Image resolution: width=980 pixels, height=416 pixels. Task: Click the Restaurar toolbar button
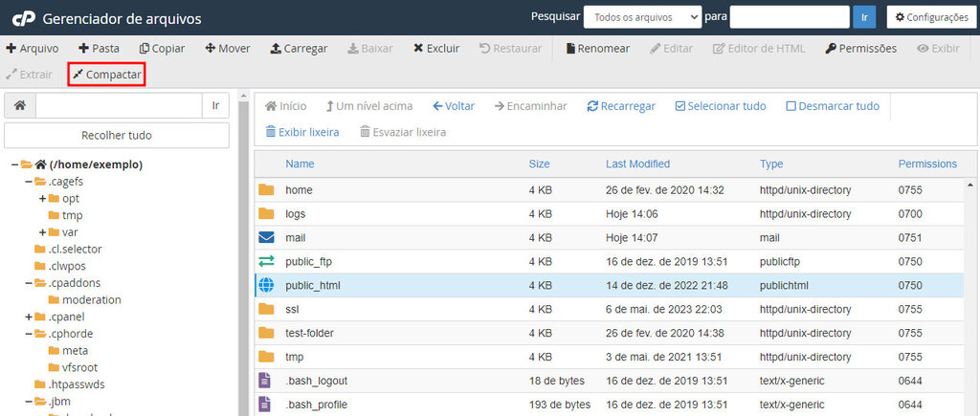pos(511,48)
